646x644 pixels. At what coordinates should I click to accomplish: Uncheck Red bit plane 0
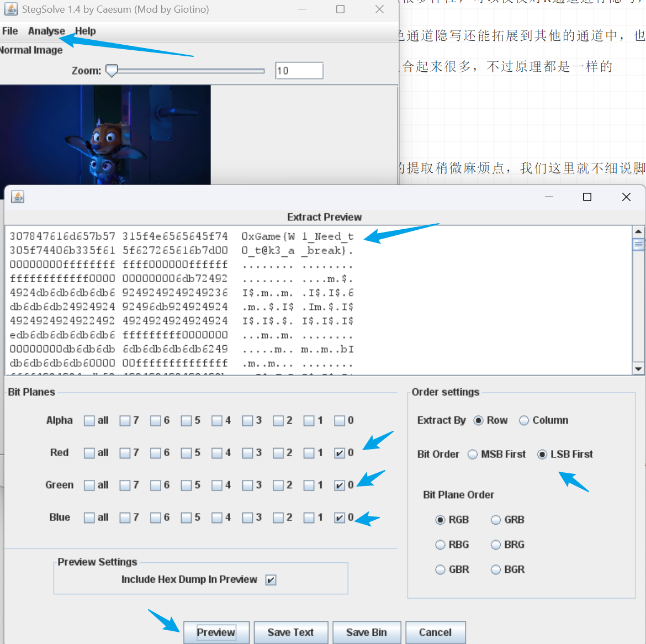(x=340, y=453)
